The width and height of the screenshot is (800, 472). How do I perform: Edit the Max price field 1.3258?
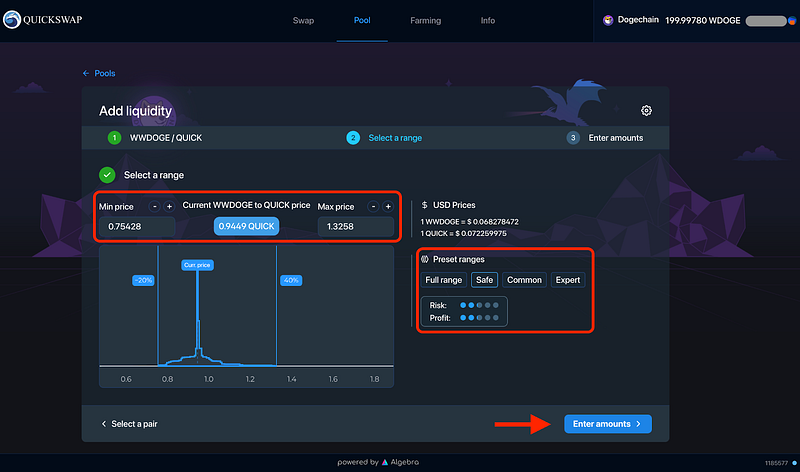(356, 227)
